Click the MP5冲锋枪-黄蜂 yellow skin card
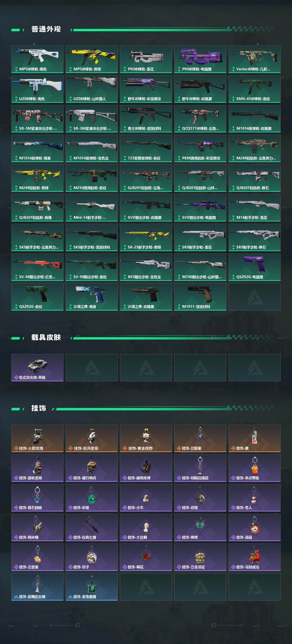 pyautogui.click(x=92, y=59)
